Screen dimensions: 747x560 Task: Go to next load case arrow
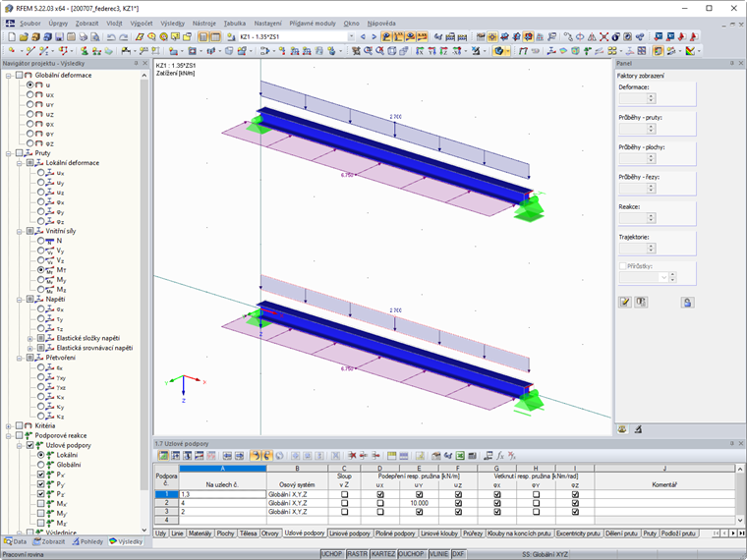[x=373, y=36]
